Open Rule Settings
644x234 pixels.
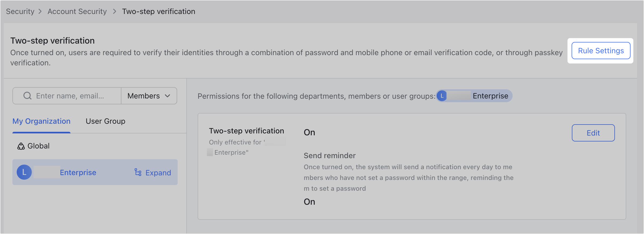point(601,51)
